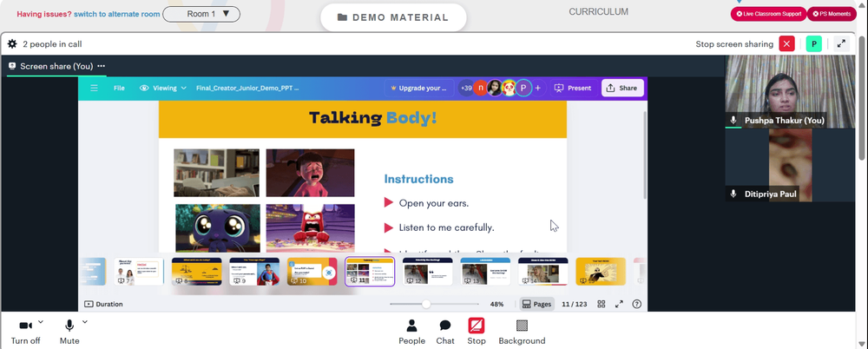This screenshot has width=868, height=349.
Task: Select slide 12 thumbnail
Action: tap(427, 272)
